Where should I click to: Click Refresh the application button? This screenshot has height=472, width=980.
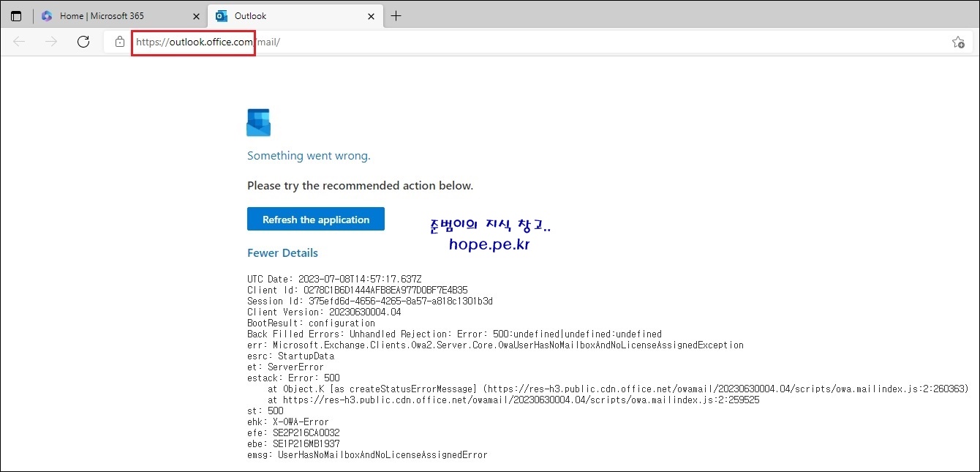coord(316,220)
